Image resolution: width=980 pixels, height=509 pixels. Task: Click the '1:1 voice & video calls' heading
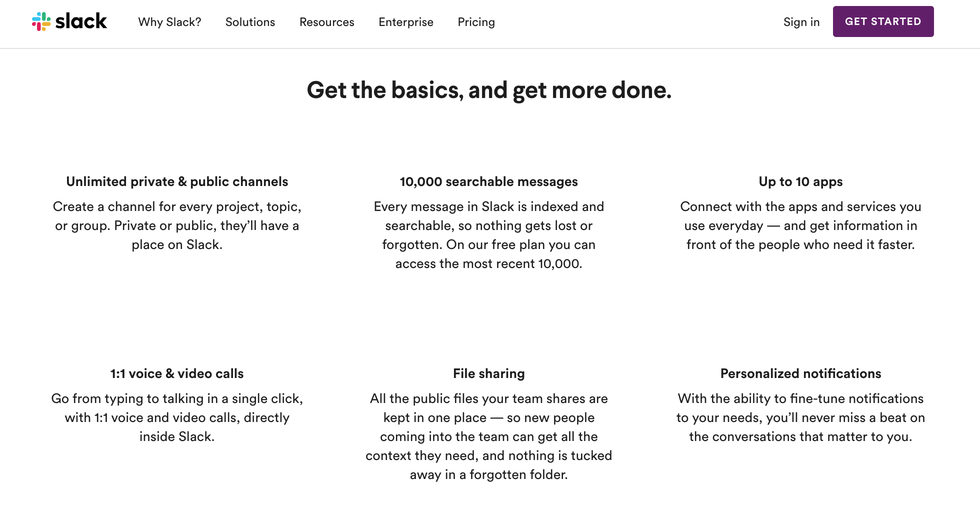click(177, 373)
